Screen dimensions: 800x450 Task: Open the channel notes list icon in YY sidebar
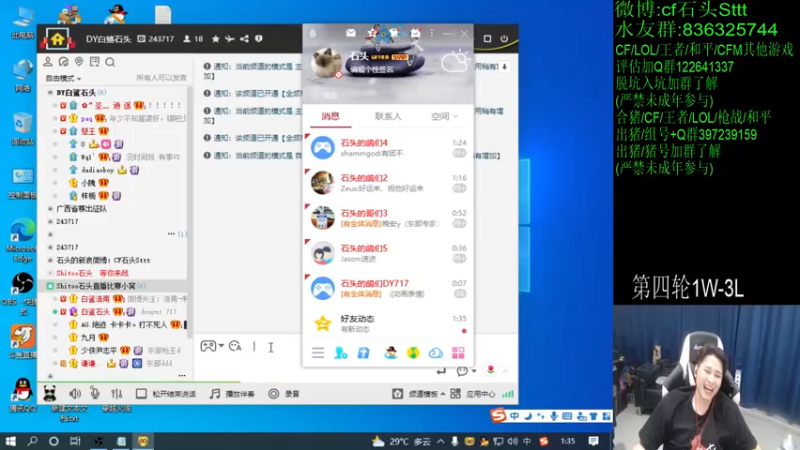[x=94, y=62]
